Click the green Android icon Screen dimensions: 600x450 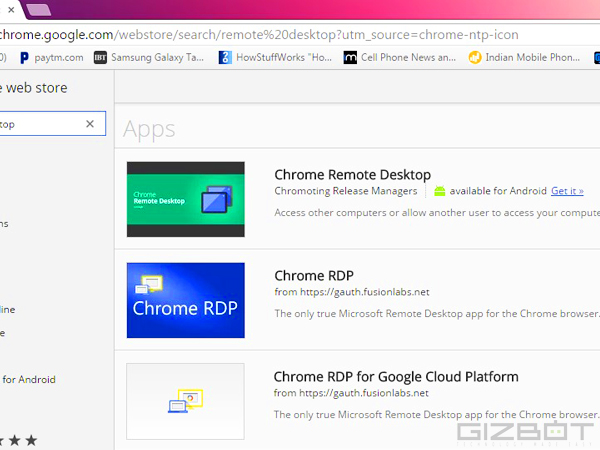(438, 191)
